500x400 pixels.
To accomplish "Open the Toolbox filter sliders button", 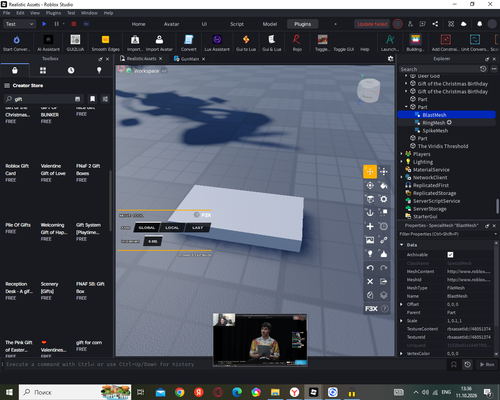I will pyautogui.click(x=105, y=99).
